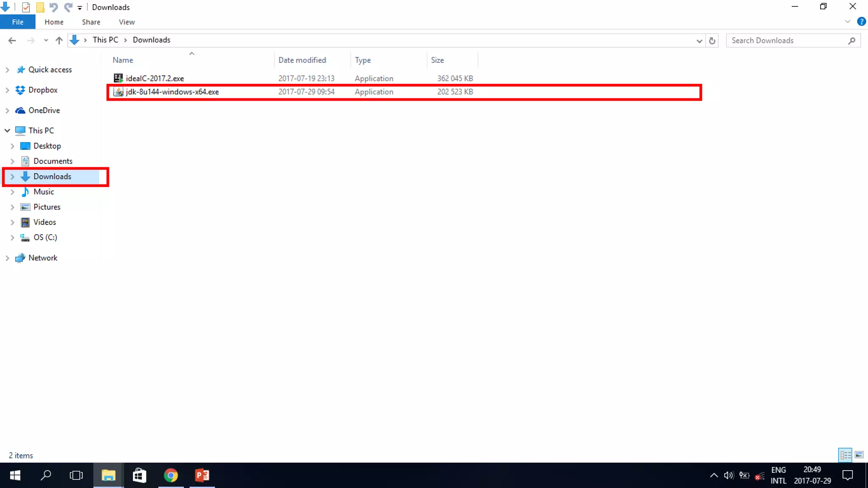
Task: Expand the Downloads tree node
Action: [x=12, y=176]
